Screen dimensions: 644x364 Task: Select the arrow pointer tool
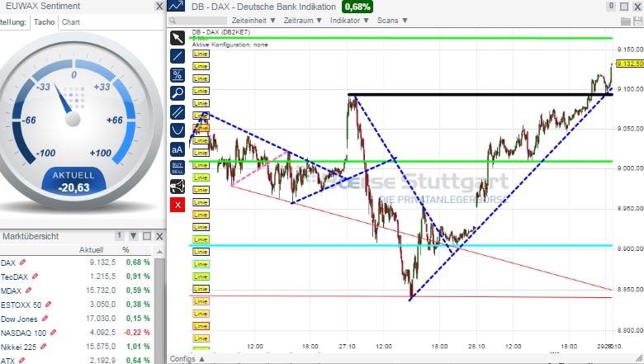click(178, 38)
